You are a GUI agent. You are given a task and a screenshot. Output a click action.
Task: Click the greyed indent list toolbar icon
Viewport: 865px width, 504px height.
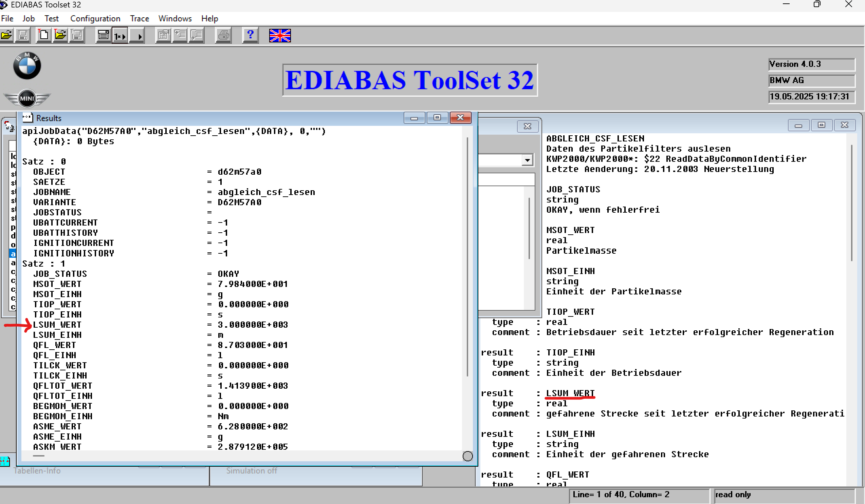(x=180, y=35)
